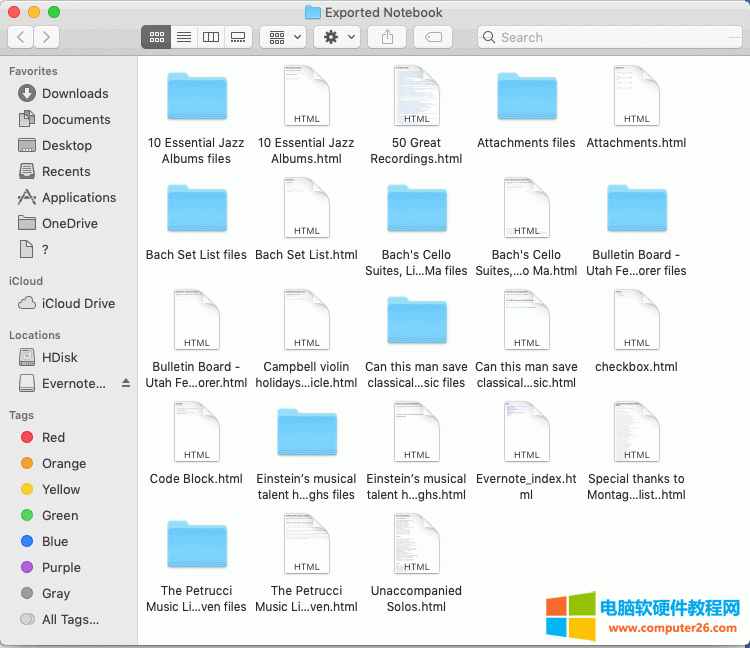Show All Tags in sidebar

coord(70,619)
